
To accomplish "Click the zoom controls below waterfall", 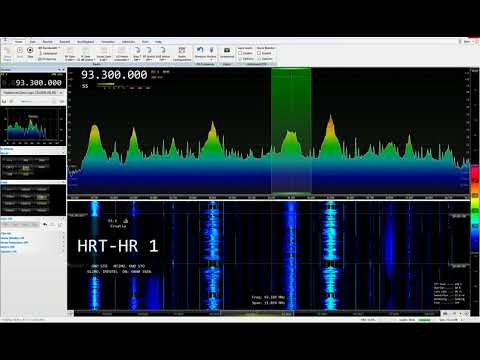I will click(x=455, y=314).
